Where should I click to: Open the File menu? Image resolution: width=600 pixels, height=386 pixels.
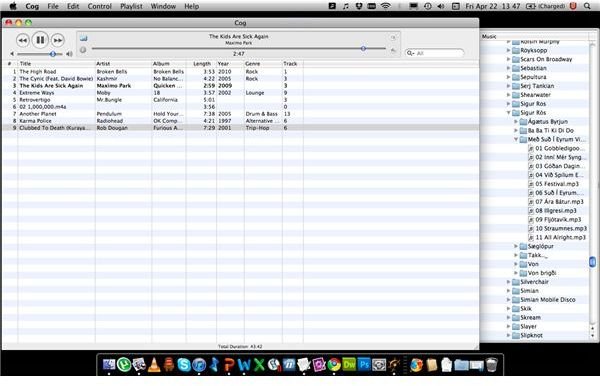[53, 6]
